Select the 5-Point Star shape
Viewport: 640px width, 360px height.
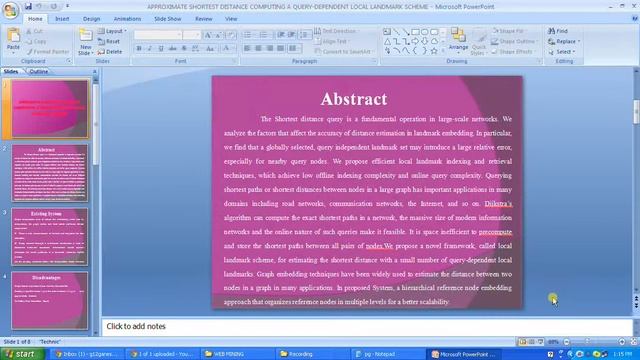(x=434, y=51)
